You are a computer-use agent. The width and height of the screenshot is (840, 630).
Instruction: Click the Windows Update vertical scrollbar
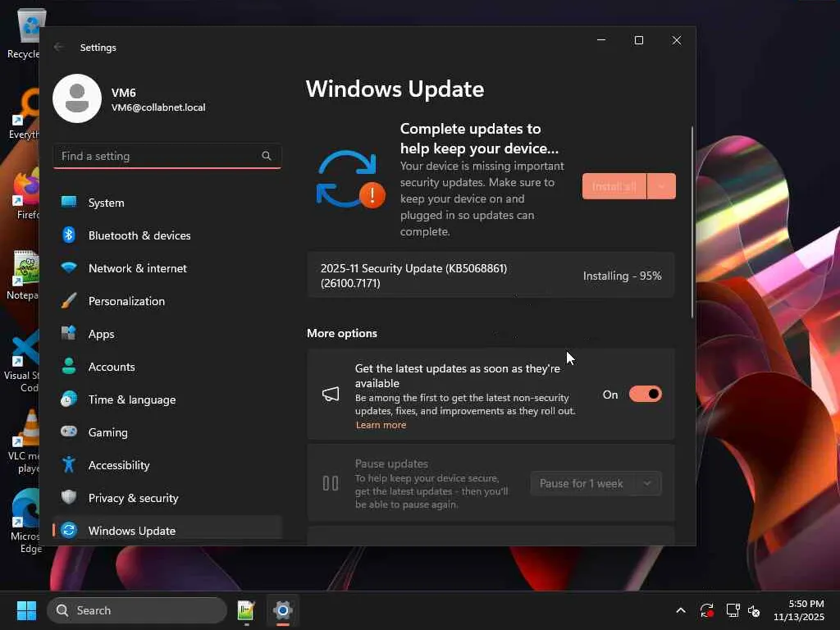point(692,222)
